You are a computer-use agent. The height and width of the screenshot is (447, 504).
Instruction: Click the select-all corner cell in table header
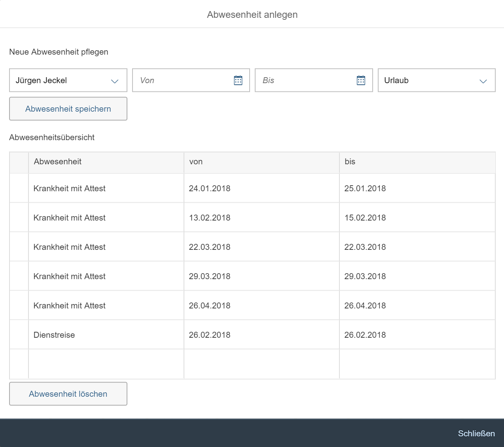[x=19, y=163]
